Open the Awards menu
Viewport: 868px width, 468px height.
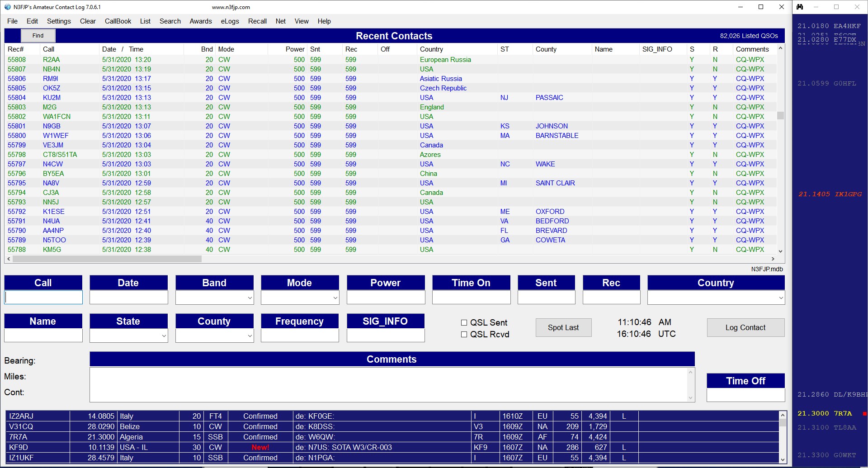201,21
